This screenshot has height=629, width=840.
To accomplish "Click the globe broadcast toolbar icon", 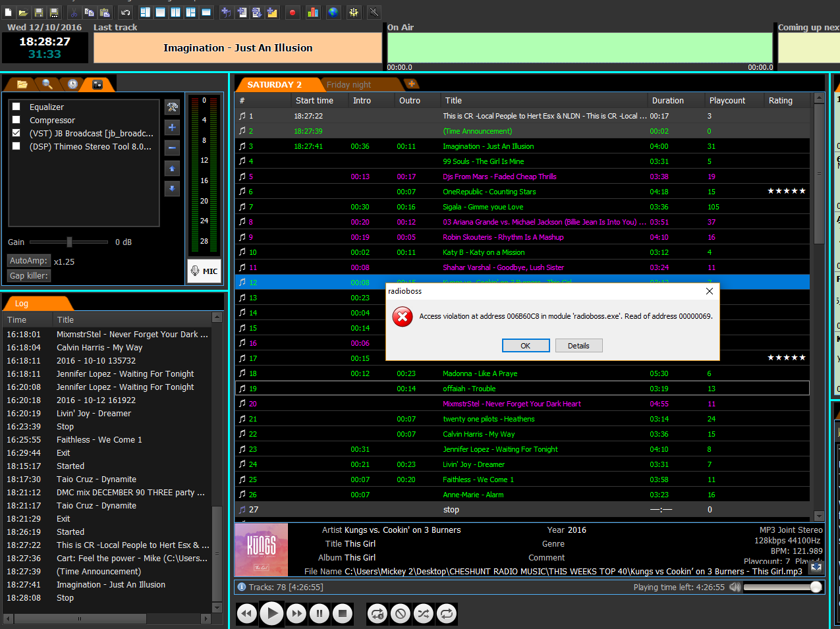I will click(x=333, y=13).
